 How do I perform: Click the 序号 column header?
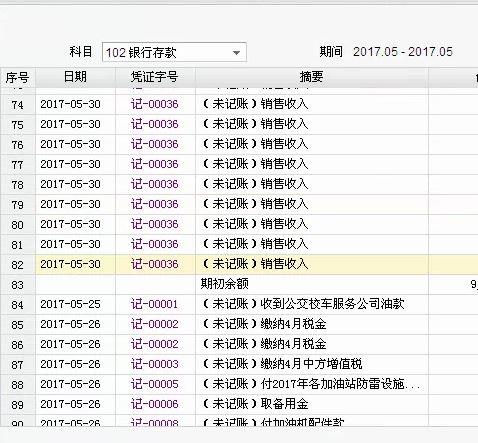pos(18,77)
